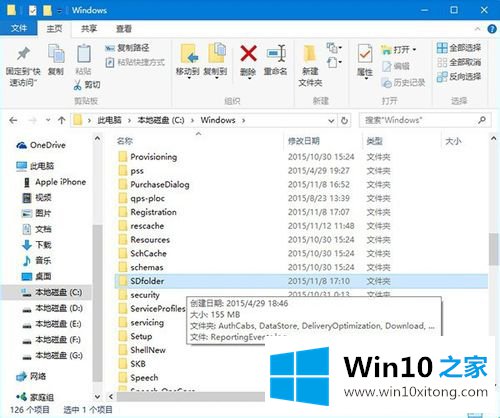The height and width of the screenshot is (418, 500).
Task: Click the quick access Properties toolbar icon
Action: [32, 10]
